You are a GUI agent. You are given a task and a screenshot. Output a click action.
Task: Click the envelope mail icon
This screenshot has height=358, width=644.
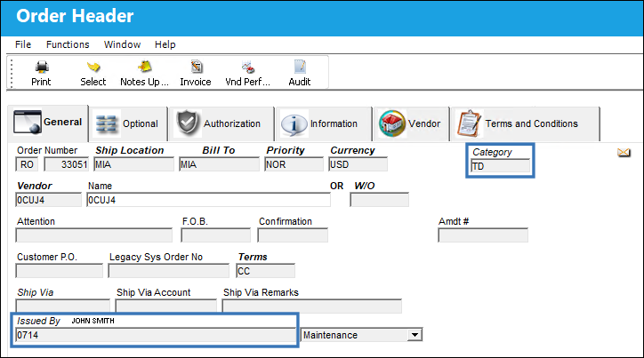pos(624,153)
